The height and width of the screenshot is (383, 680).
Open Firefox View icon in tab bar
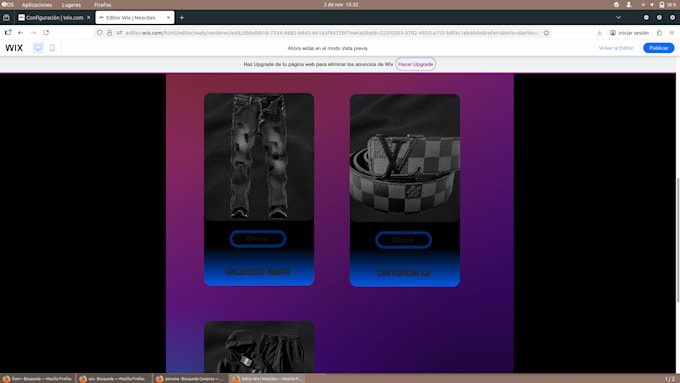7,18
